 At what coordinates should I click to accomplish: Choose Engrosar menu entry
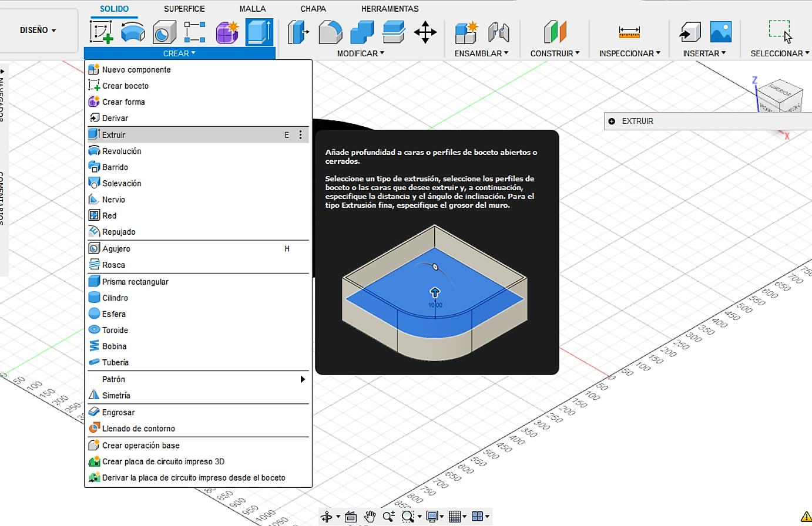coord(198,412)
